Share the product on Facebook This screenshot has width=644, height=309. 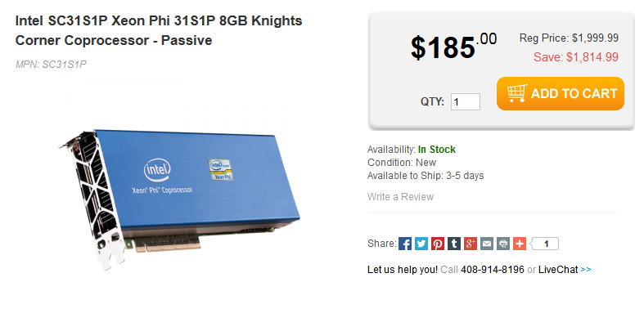tap(404, 244)
